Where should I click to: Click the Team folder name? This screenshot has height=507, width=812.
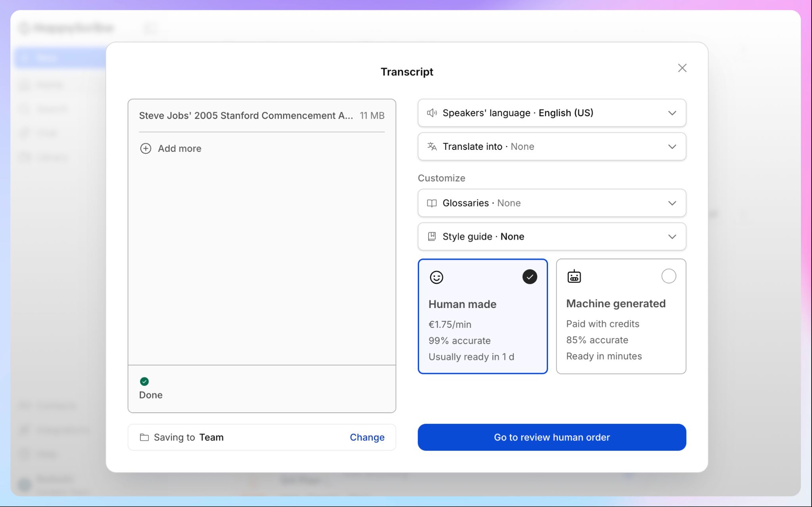[211, 437]
